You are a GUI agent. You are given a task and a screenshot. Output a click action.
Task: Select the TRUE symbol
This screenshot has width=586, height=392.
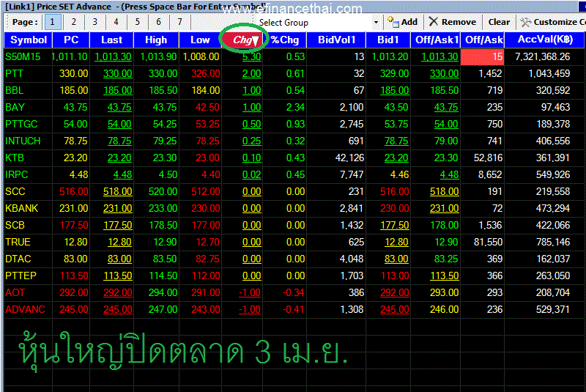[x=18, y=242]
